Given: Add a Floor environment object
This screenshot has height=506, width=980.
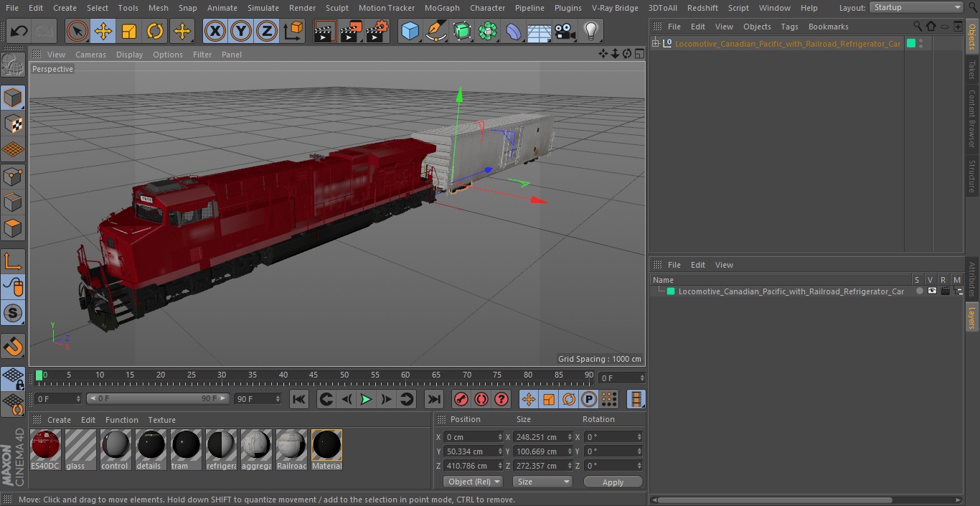Looking at the screenshot, I should click(x=540, y=31).
